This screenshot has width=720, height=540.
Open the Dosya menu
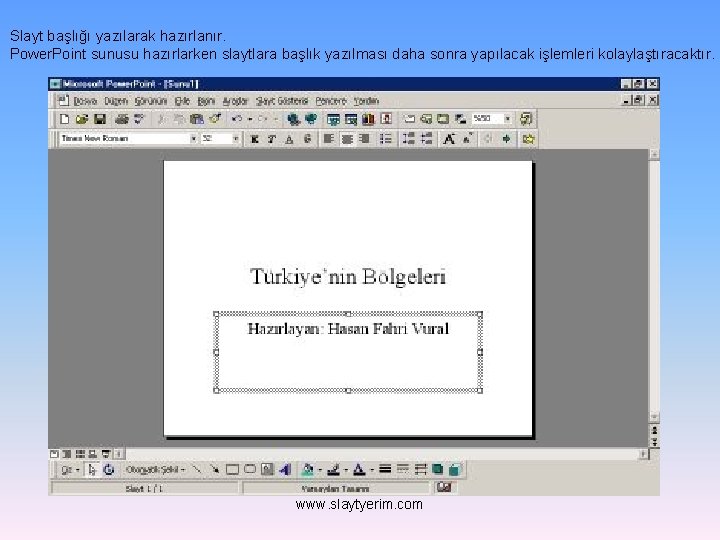85,101
